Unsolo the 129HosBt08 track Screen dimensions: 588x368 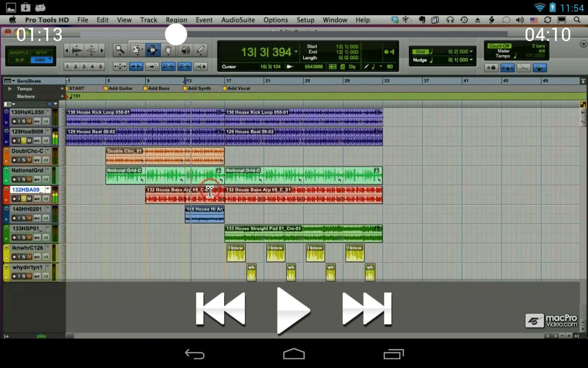[24, 141]
